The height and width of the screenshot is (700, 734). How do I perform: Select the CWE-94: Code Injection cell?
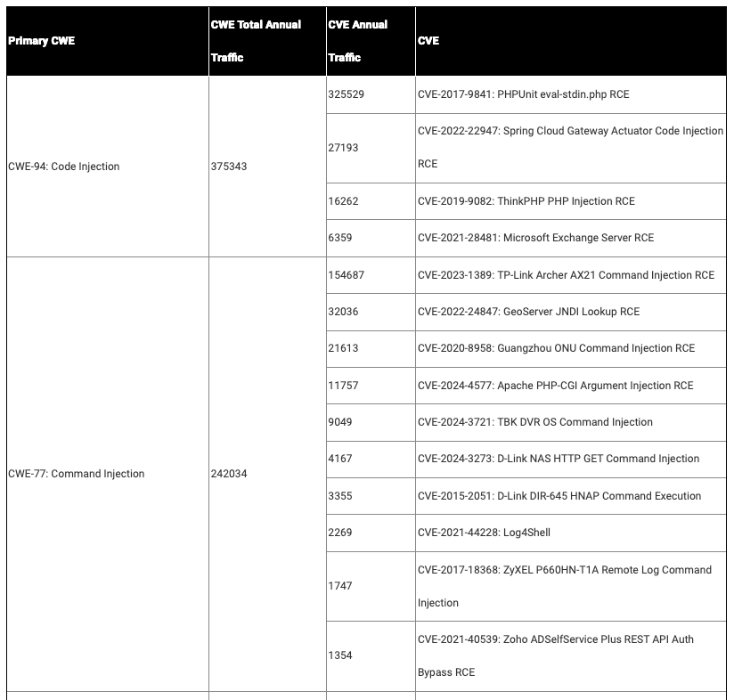click(63, 167)
